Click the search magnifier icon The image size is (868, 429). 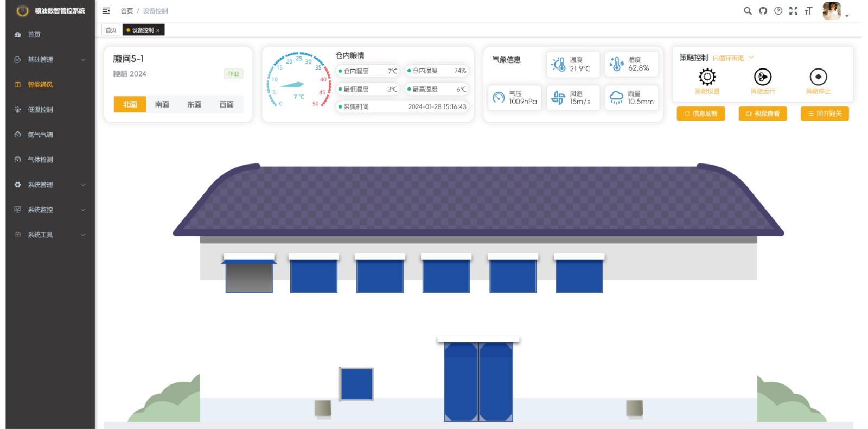748,11
